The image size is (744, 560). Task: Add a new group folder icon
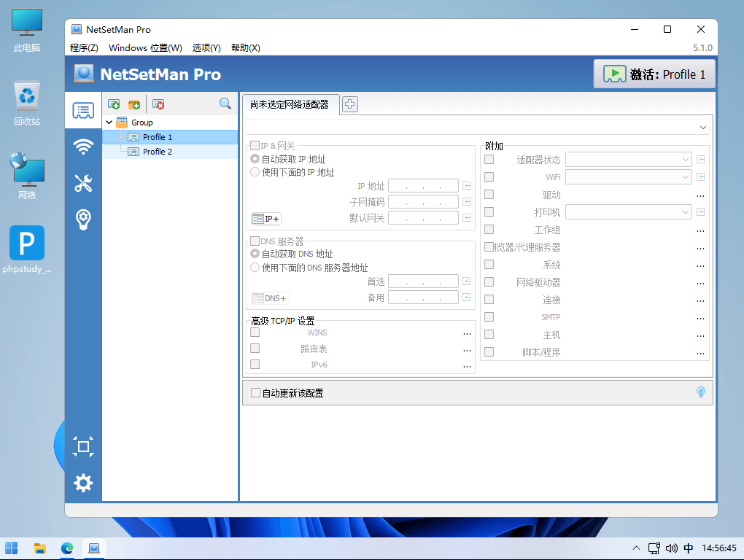(134, 104)
